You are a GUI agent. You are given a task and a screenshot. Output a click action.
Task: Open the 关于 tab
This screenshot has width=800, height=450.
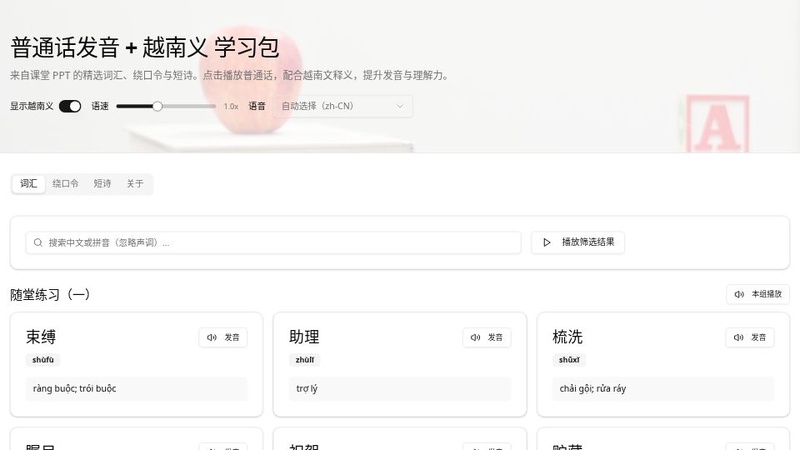135,184
